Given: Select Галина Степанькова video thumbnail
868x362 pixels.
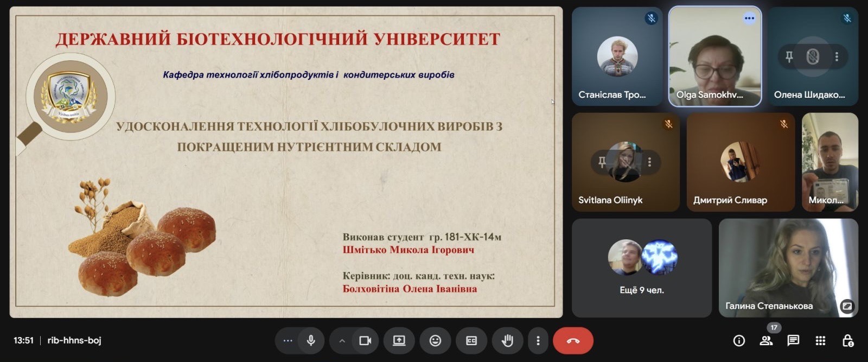Looking at the screenshot, I should 788,268.
